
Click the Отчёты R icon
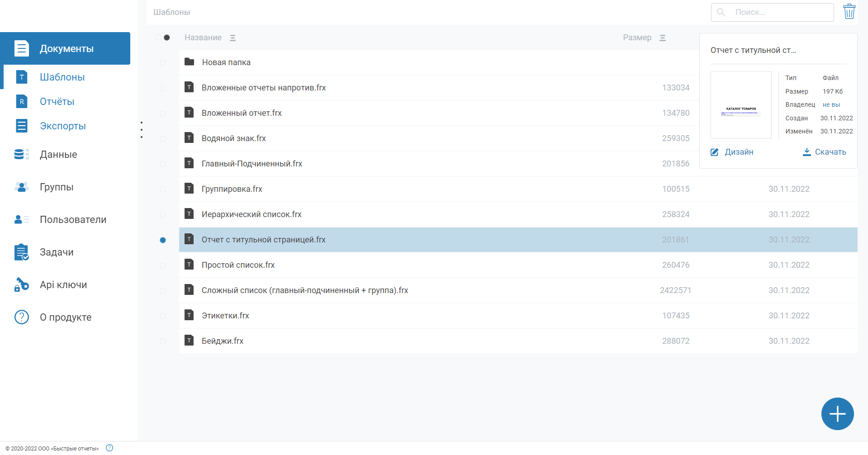[21, 101]
